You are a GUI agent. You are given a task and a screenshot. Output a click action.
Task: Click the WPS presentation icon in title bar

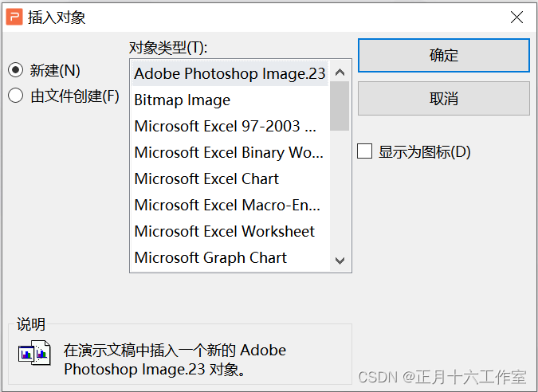14,17
